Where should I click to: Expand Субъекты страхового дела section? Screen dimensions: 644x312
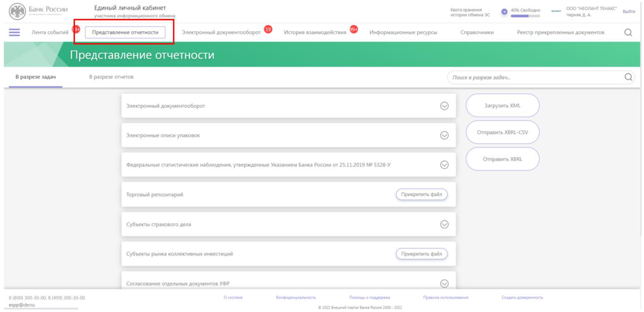click(444, 224)
